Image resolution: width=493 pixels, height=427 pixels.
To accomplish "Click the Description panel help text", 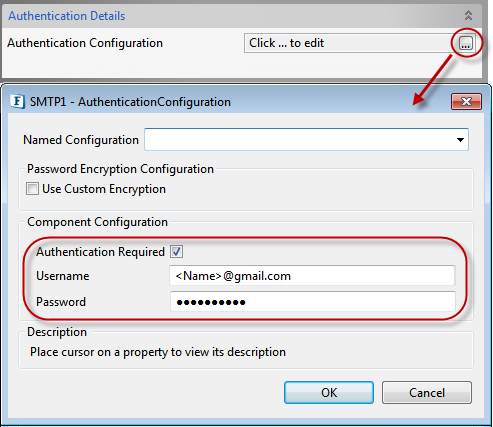I will [158, 352].
